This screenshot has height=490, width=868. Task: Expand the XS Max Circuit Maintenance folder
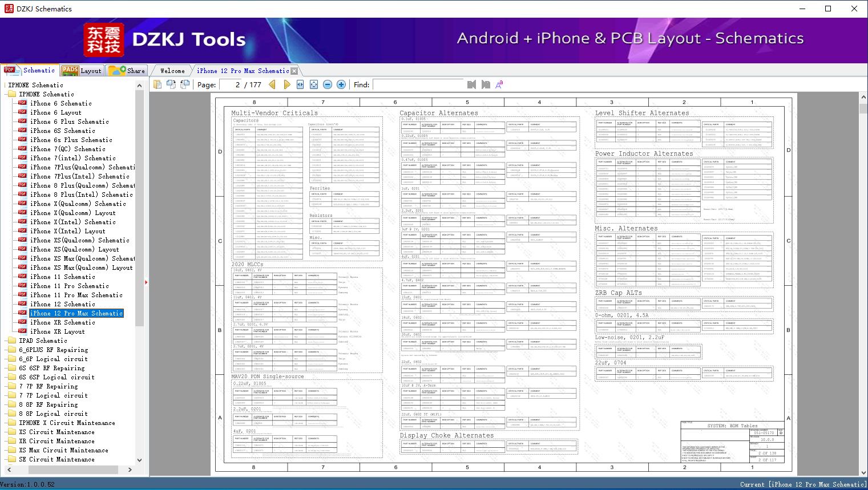point(11,450)
